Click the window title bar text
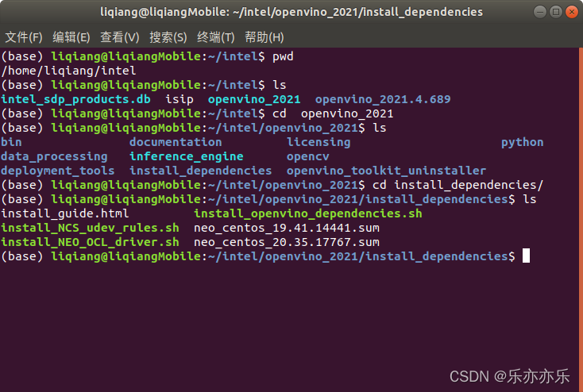Screen dimensions: 583x392 (x=291, y=12)
